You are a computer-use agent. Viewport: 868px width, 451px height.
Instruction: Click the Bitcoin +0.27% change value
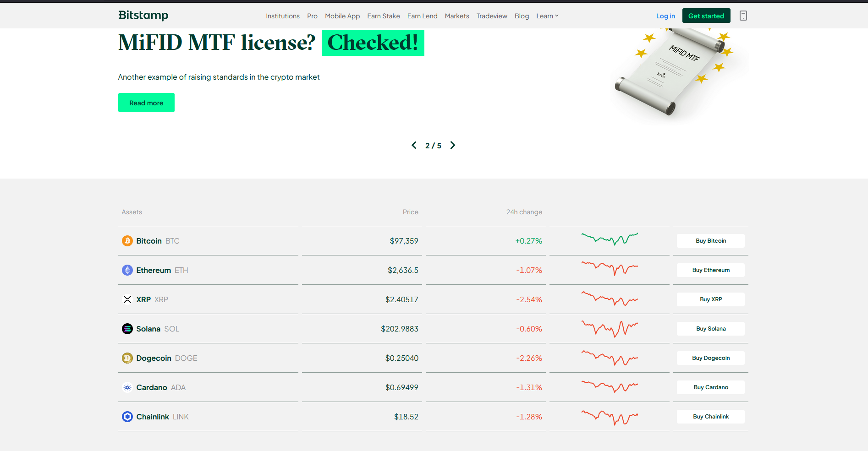coord(528,241)
